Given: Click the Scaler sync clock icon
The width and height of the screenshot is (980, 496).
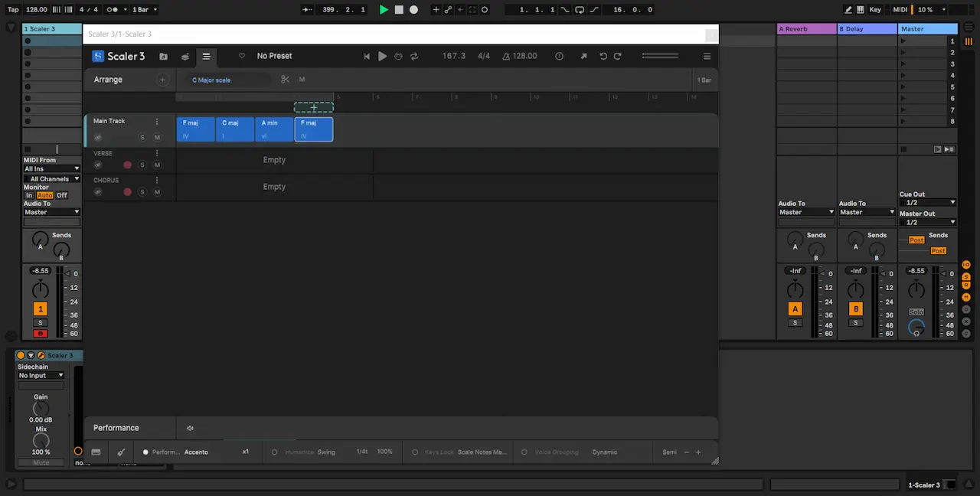Looking at the screenshot, I should click(398, 56).
